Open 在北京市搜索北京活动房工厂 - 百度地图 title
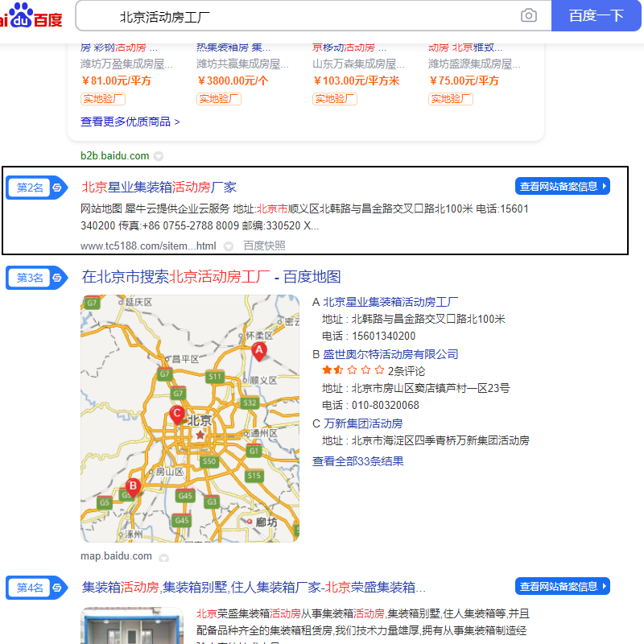Viewport: 644px width, 644px height. point(211,277)
